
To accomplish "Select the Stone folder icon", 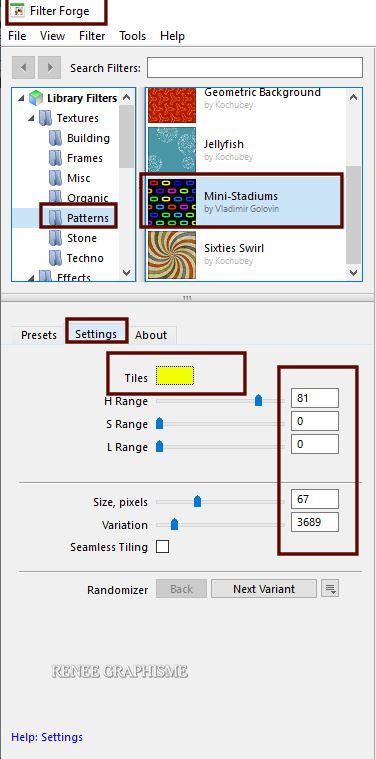I will [56, 238].
